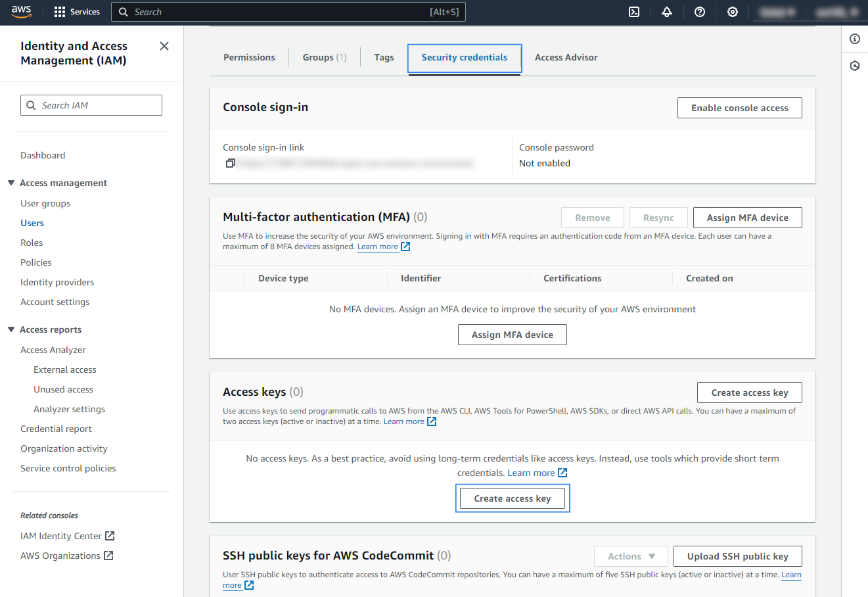The image size is (868, 597).
Task: Open the notifications bell icon
Action: click(x=667, y=12)
